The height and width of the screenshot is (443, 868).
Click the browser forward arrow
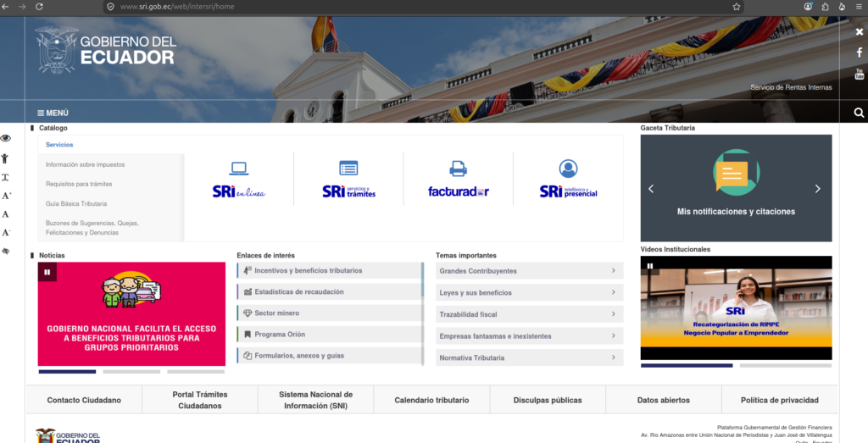tap(22, 7)
